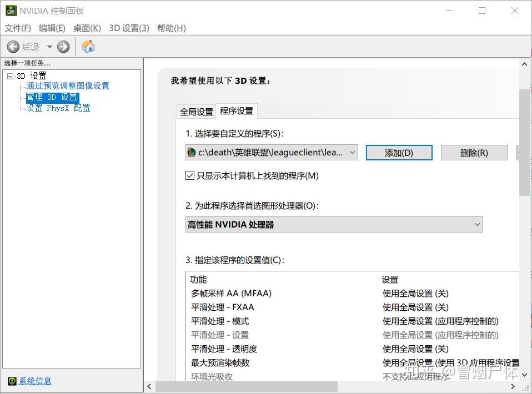Screen dimensions: 532x394
Task: Click the system information icon at bottom left
Action: [x=12, y=381]
